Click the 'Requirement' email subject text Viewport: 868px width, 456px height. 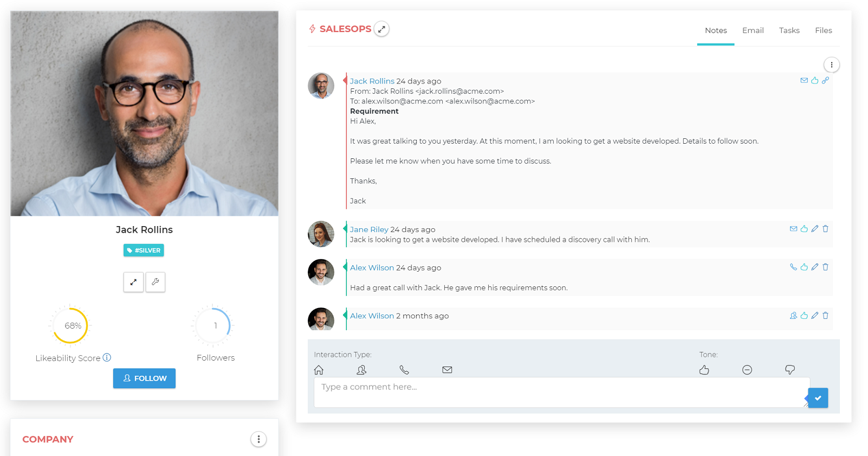click(374, 111)
